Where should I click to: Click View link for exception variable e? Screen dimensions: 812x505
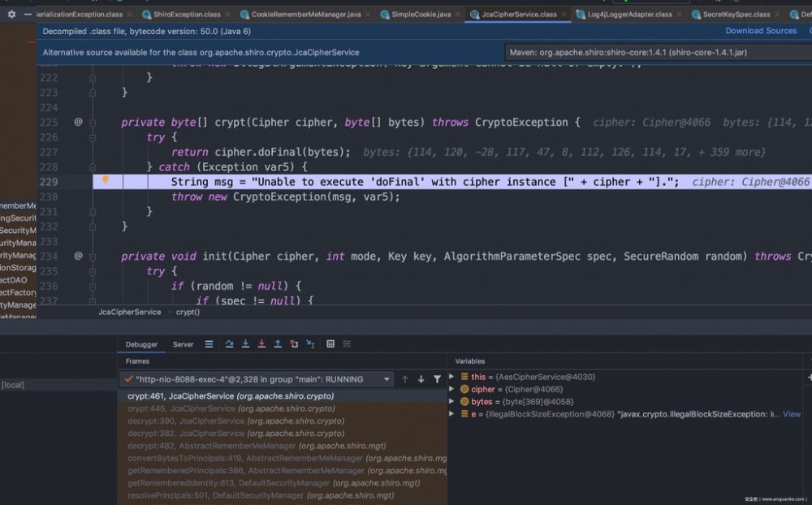[791, 414]
